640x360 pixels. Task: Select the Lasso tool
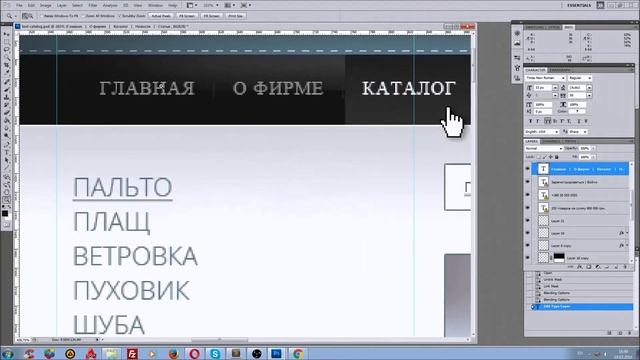click(7, 50)
